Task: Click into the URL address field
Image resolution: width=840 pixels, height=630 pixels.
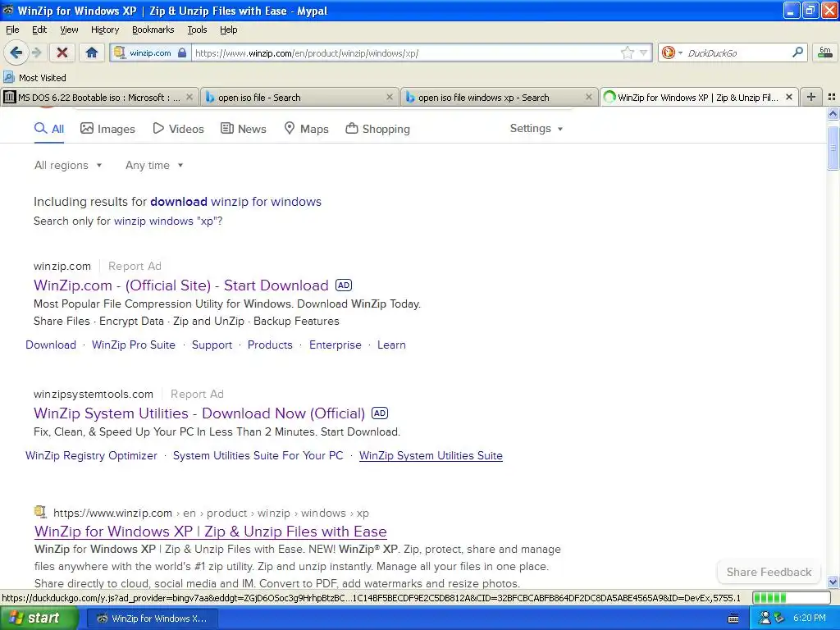Action: 405,53
